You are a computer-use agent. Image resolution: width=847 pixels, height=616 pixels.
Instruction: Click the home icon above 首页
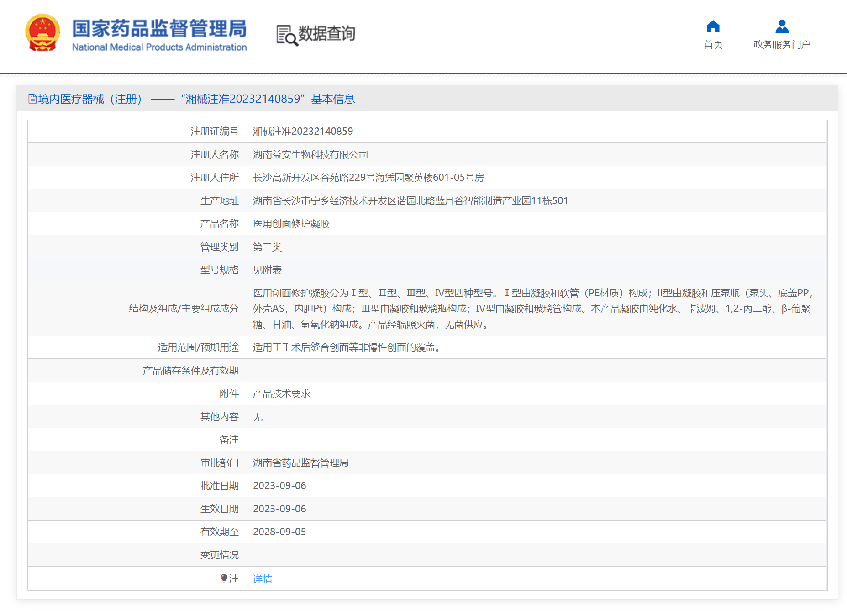(713, 26)
